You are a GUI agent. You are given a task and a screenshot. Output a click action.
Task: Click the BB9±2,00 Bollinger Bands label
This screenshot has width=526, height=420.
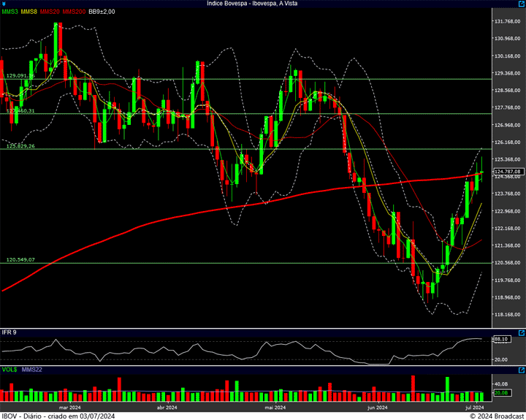(103, 12)
